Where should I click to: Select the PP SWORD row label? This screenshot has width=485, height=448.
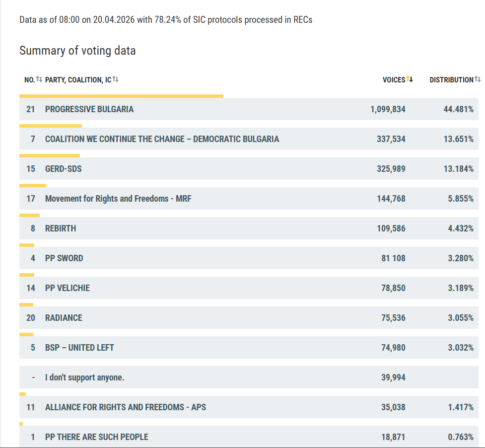pyautogui.click(x=64, y=258)
